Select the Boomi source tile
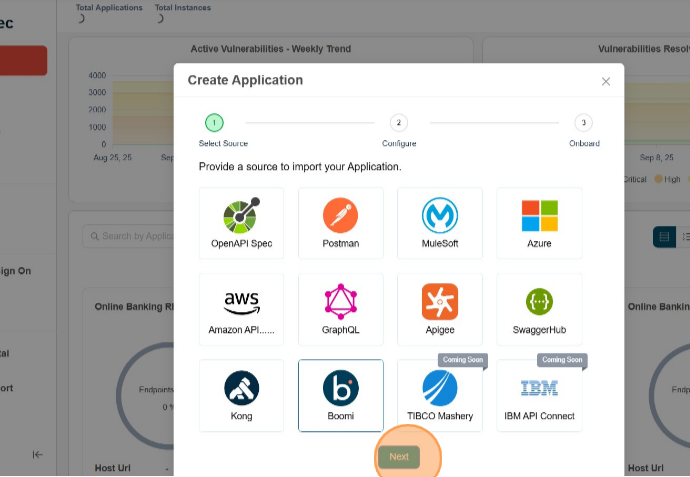This screenshot has height=477, width=690. (340, 395)
